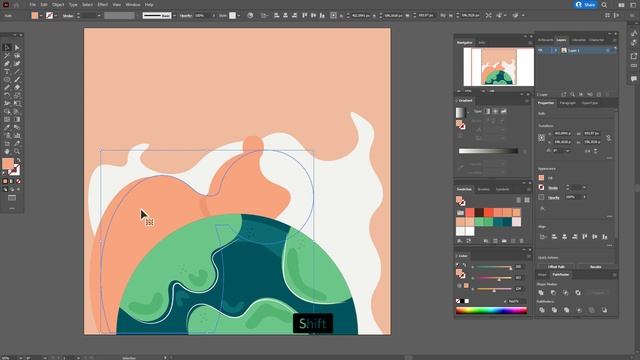The height and width of the screenshot is (360, 640).
Task: Click the Constrain Width and Height Proportions link
Action: [609, 138]
